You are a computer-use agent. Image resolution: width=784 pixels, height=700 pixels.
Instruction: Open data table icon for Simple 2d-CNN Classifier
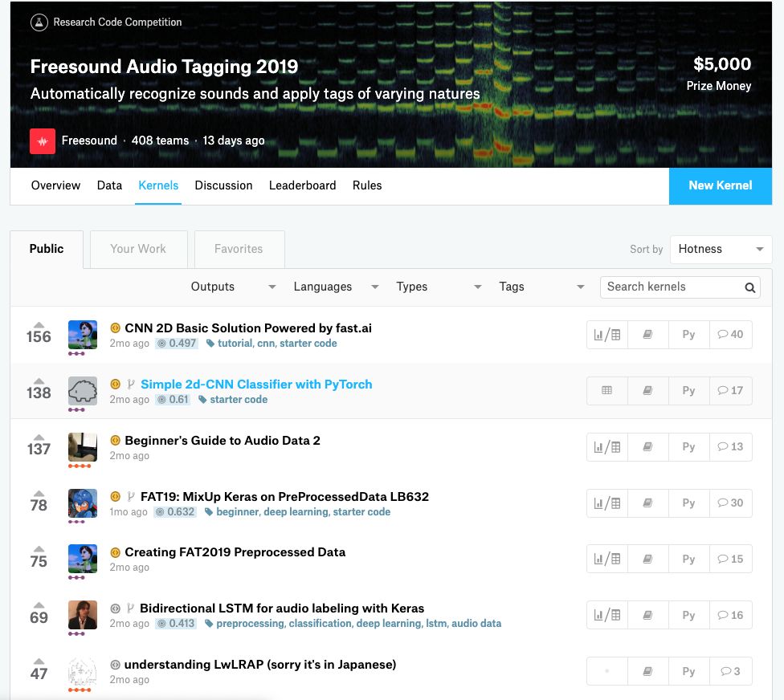pos(607,391)
